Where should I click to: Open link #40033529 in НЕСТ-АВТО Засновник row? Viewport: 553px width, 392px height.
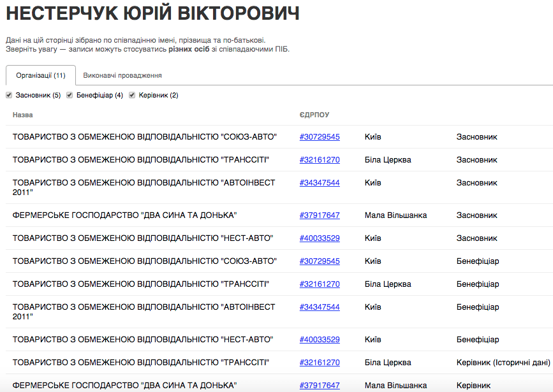click(320, 238)
